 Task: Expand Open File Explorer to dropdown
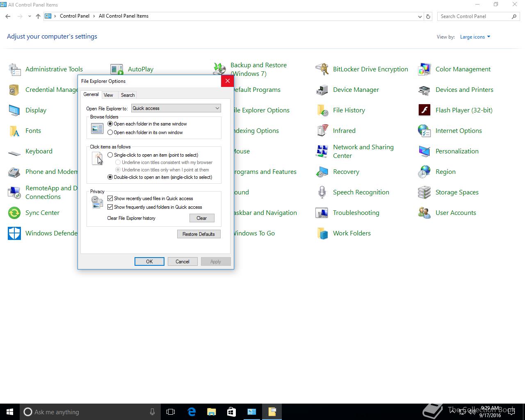(176, 108)
